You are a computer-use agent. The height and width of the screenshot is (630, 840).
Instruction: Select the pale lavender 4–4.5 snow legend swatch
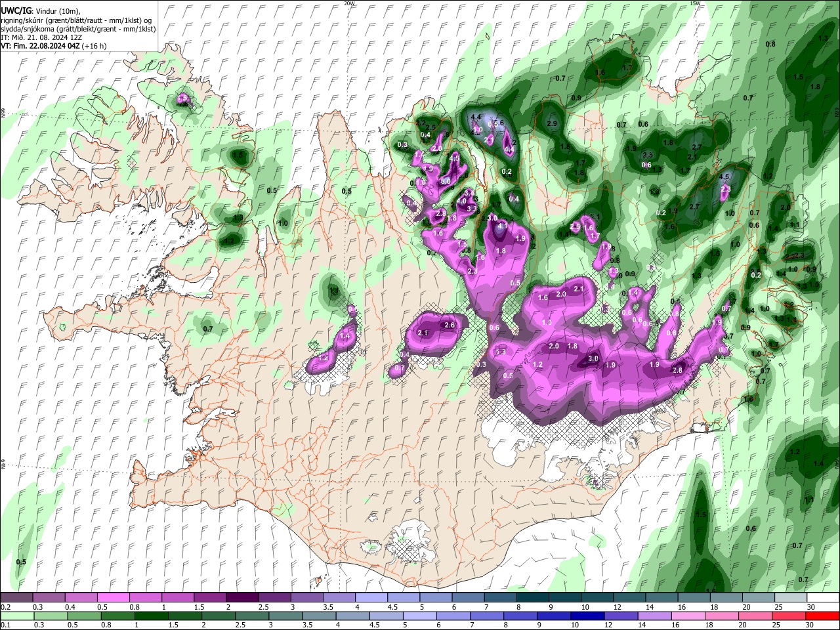(x=371, y=598)
